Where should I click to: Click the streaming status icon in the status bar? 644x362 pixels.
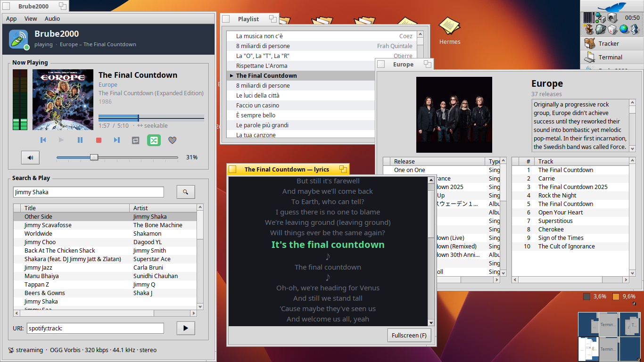tap(11, 350)
